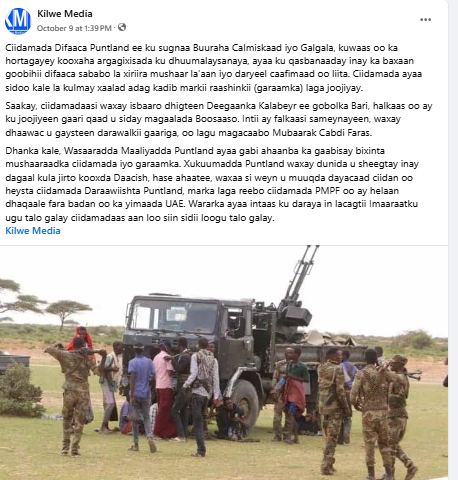Open the post photo of the military truck
Image resolution: width=458 pixels, height=480 pixels.
(224, 363)
